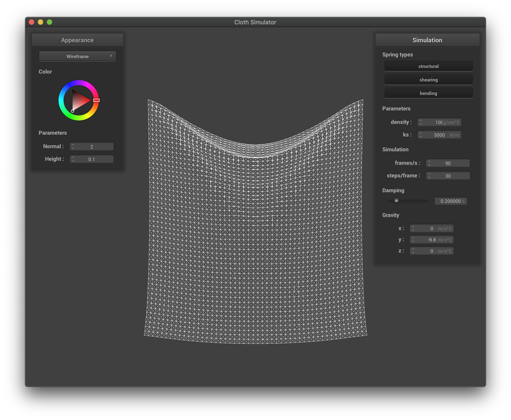Click the gravity x stepper arrows
This screenshot has height=420, width=511.
tap(413, 228)
